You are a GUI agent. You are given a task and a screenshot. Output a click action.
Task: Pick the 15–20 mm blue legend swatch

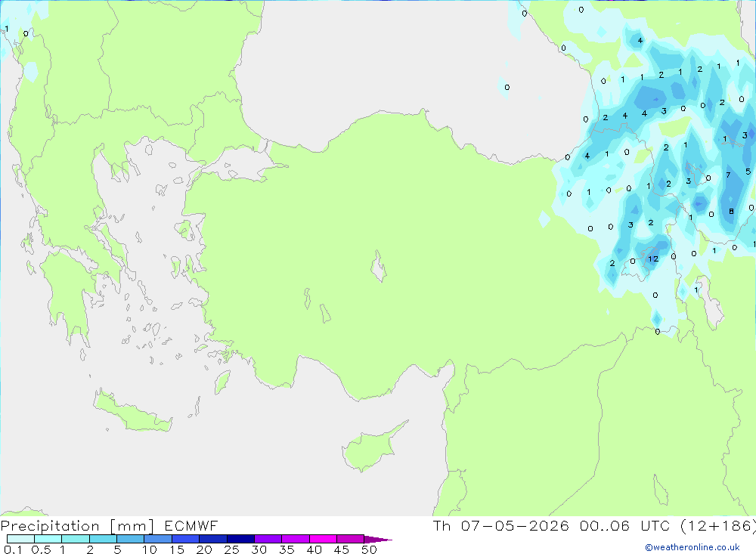coord(185,539)
